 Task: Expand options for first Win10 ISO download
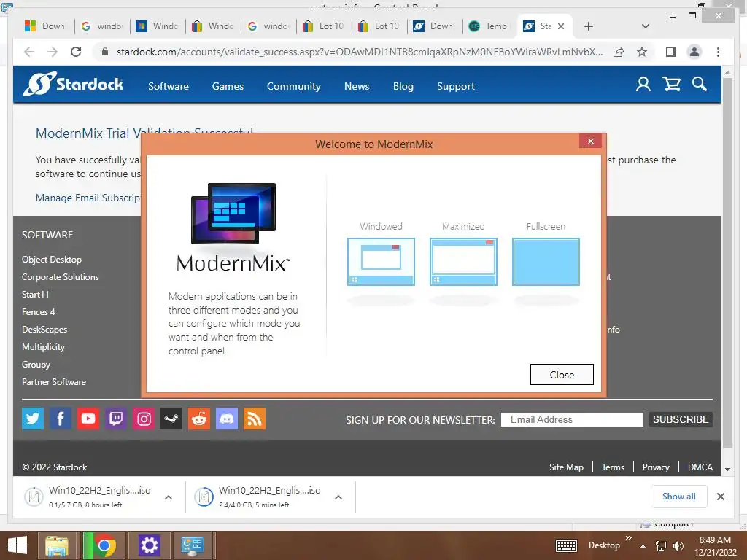pyautogui.click(x=169, y=497)
